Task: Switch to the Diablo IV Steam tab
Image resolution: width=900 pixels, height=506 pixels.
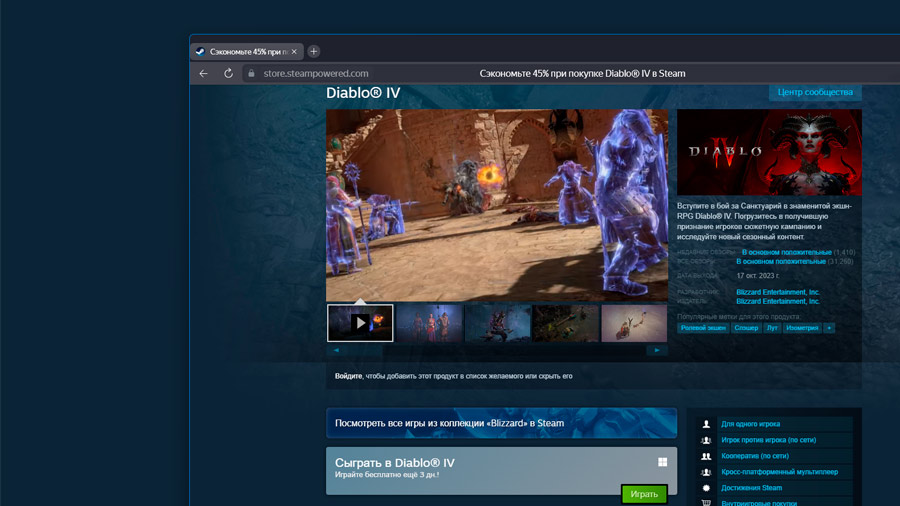Action: click(246, 52)
